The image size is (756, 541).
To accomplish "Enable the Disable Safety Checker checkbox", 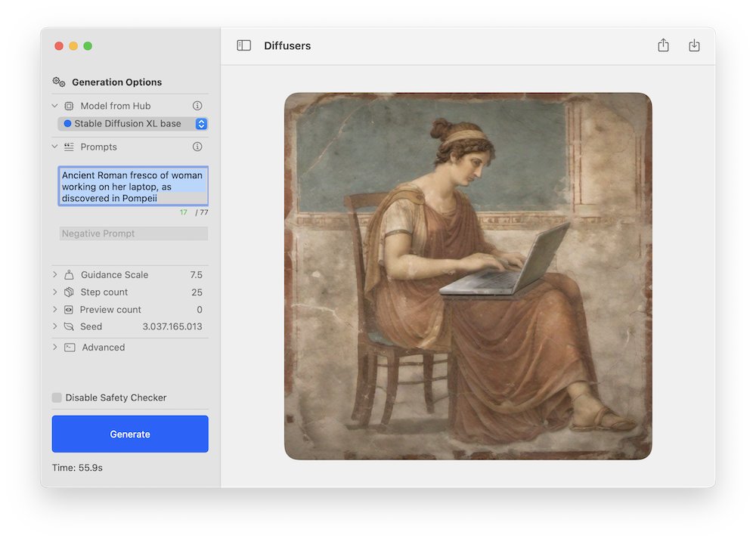I will [x=57, y=397].
